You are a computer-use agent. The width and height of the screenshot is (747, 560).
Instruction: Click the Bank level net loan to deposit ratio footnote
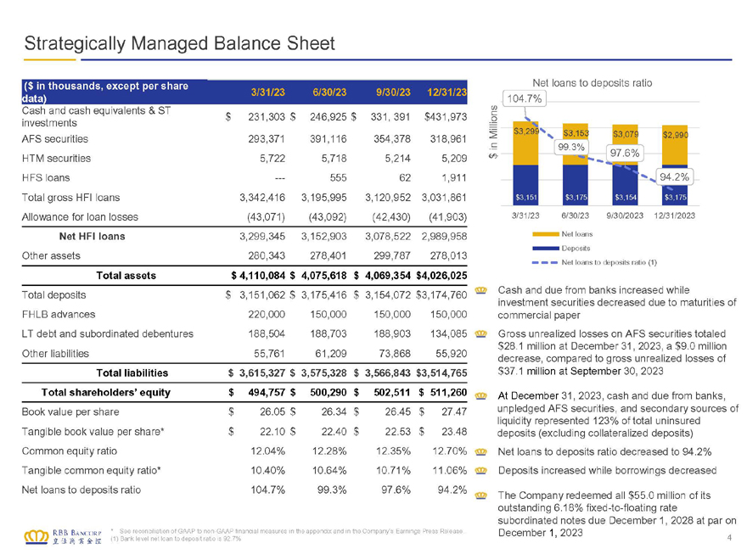tap(176, 539)
